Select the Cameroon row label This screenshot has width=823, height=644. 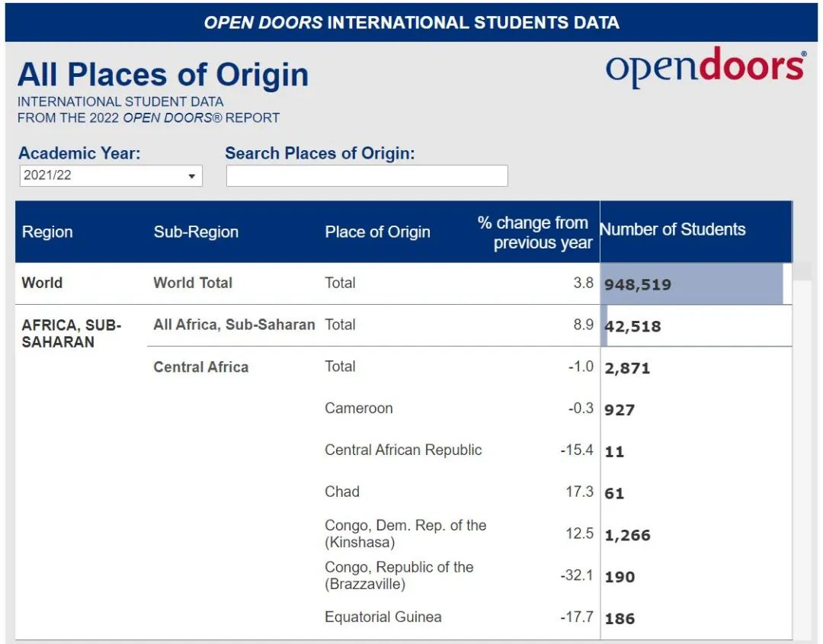(358, 409)
